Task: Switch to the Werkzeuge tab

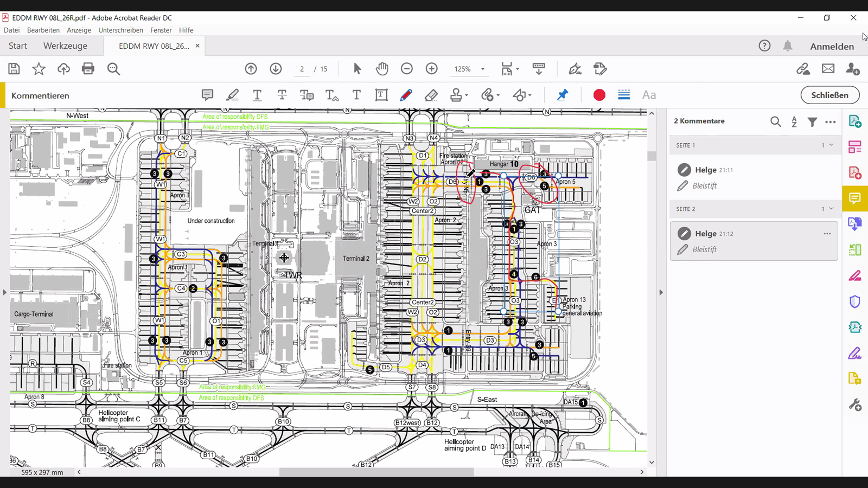Action: 65,46
